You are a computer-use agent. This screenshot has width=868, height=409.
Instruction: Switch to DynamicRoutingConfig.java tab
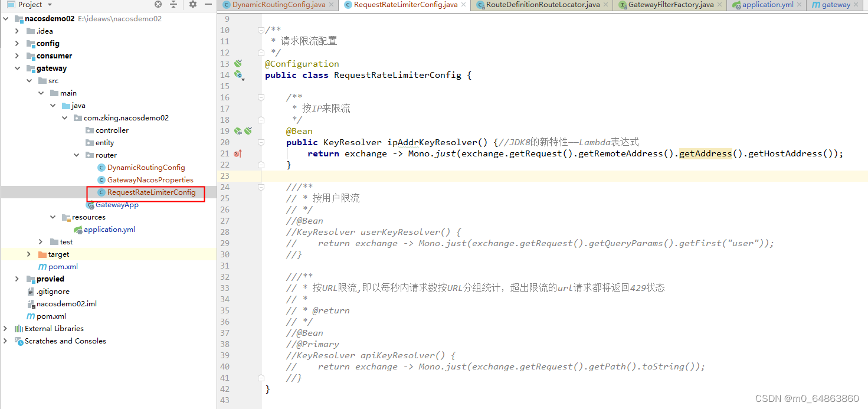coord(279,5)
